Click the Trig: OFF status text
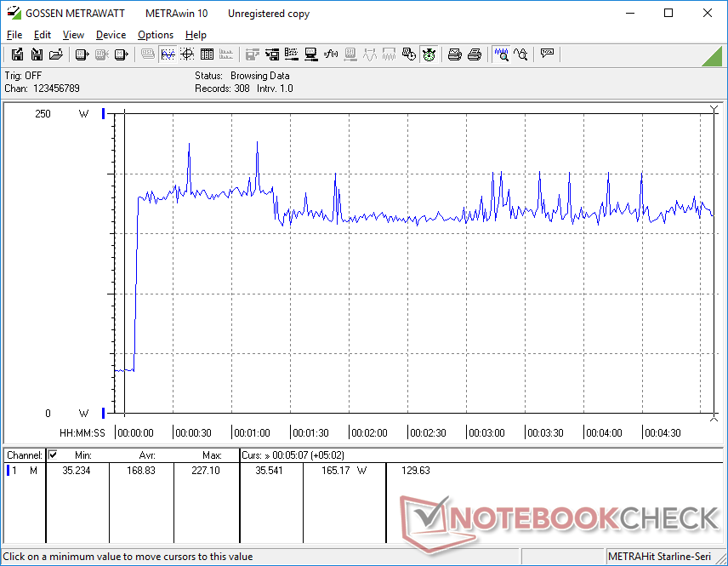The height and width of the screenshot is (566, 728). 23,76
